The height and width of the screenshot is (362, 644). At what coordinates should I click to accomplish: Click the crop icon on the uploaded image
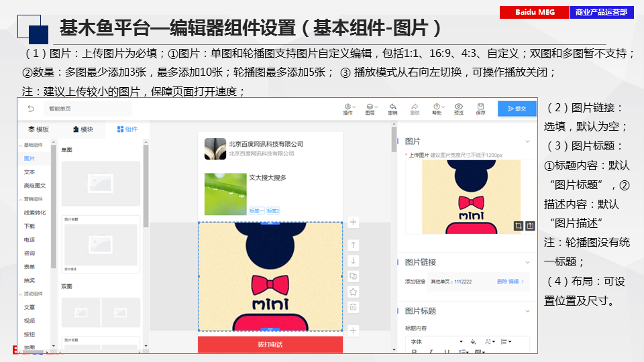(519, 226)
